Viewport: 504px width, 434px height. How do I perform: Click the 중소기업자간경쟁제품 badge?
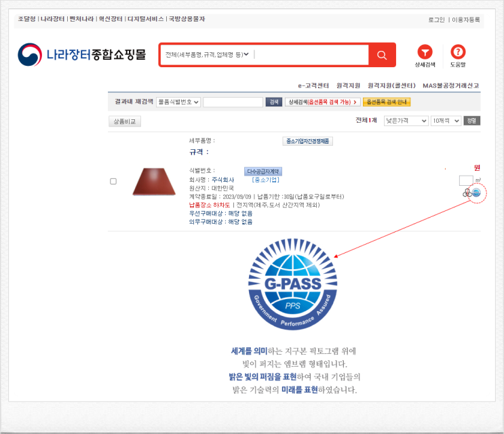tap(307, 141)
